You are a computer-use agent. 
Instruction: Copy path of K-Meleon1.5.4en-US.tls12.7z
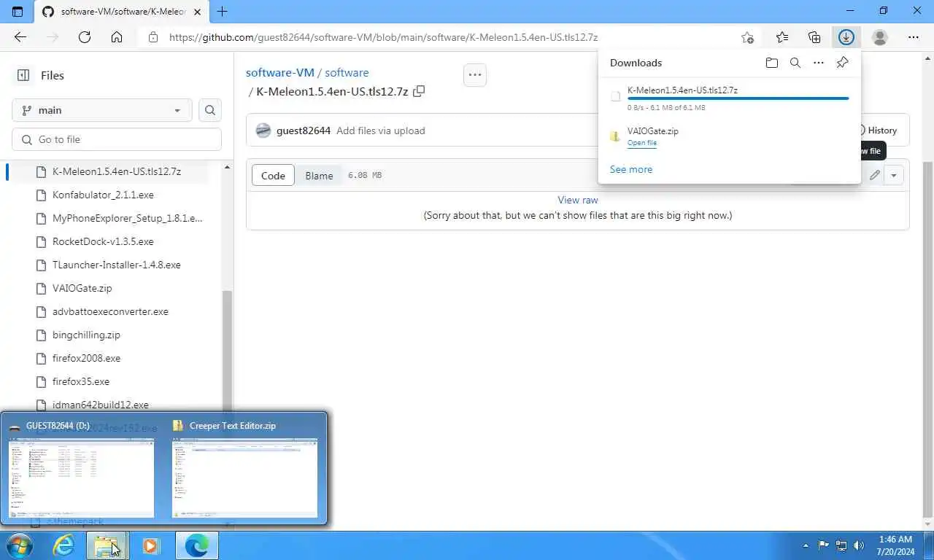pos(419,91)
